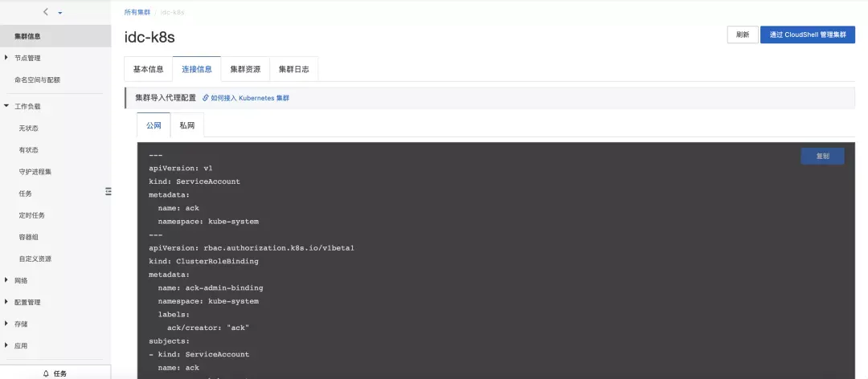Click the '- kind: ServiceAccount' line under subjects
868x379 pixels.
(x=199, y=354)
